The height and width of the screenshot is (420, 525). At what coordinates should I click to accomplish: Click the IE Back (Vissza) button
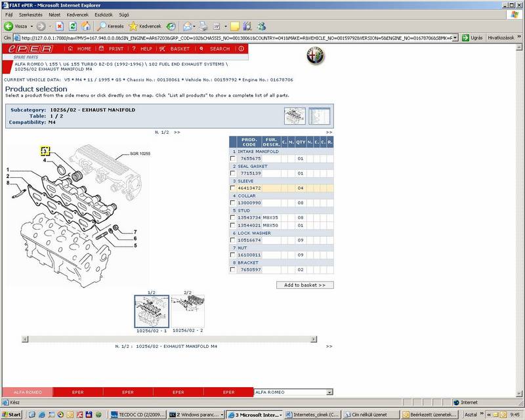(x=15, y=26)
